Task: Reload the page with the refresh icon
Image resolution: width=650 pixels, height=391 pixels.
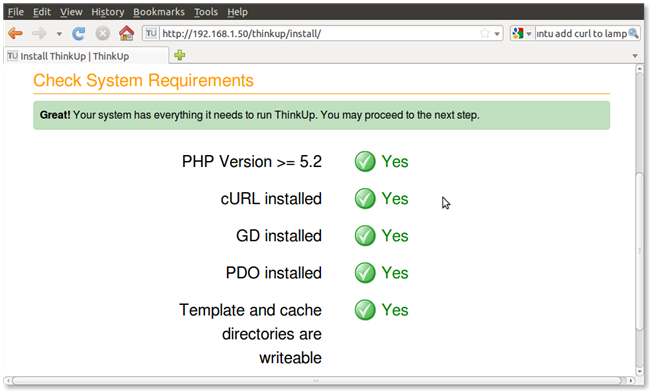Action: [x=78, y=33]
